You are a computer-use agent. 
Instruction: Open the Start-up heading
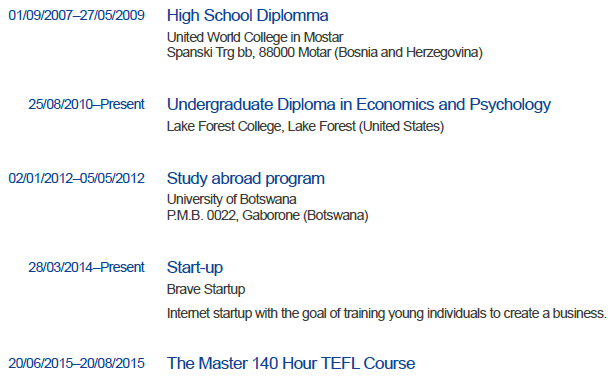[x=195, y=268]
